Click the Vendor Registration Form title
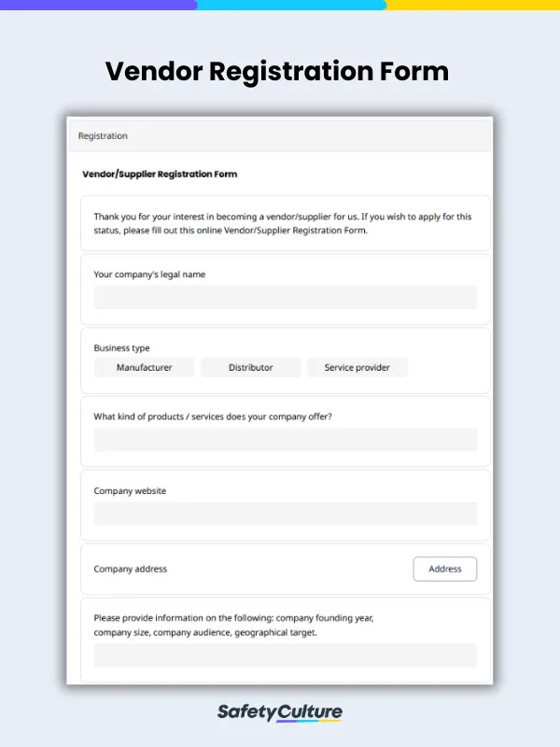Image resolution: width=560 pixels, height=747 pixels. [x=277, y=71]
